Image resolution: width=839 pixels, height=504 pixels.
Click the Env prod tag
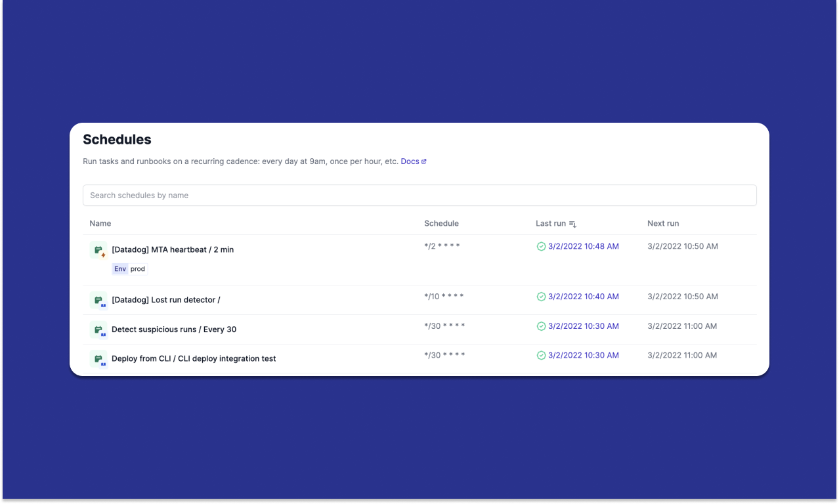[x=130, y=269]
